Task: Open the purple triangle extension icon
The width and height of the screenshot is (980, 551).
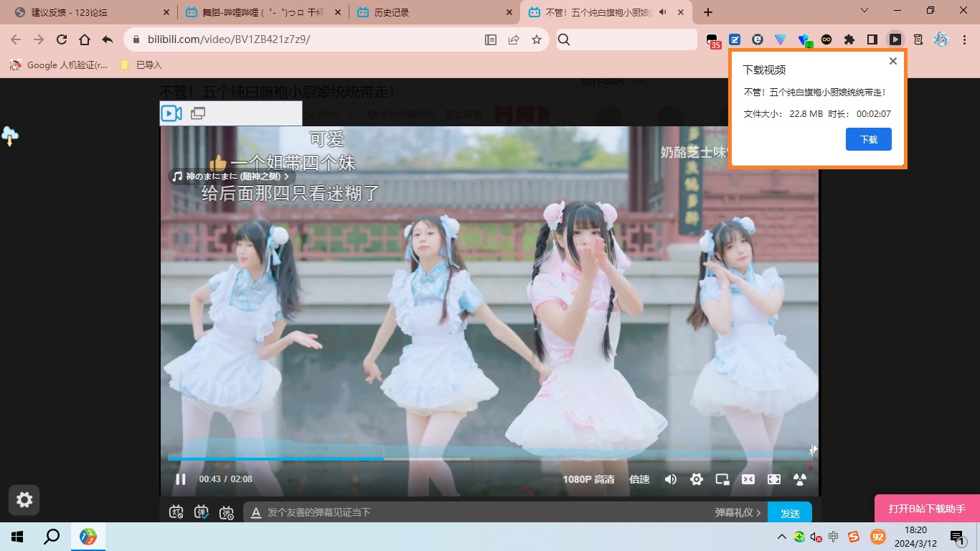Action: pos(781,40)
